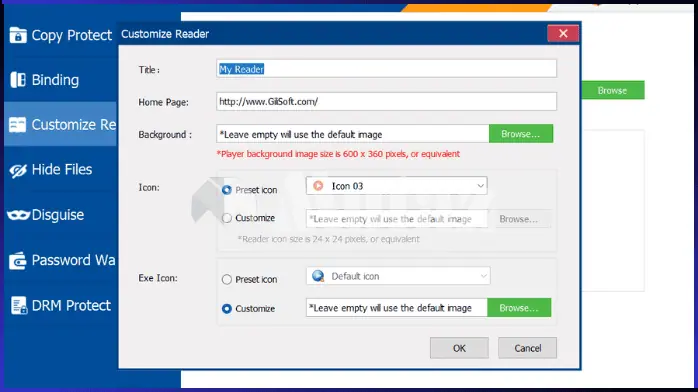The image size is (698, 392).
Task: Click the 'Exe Icon:' label
Action: 158,278
